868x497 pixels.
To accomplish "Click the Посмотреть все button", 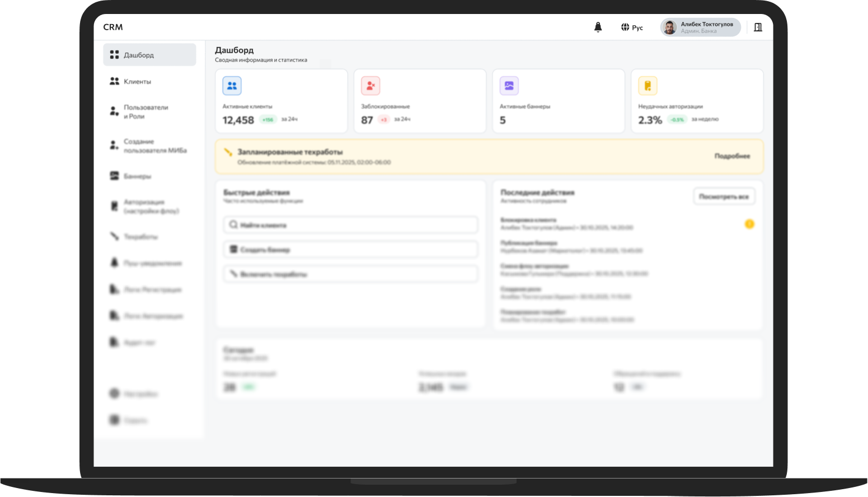I will click(x=724, y=196).
